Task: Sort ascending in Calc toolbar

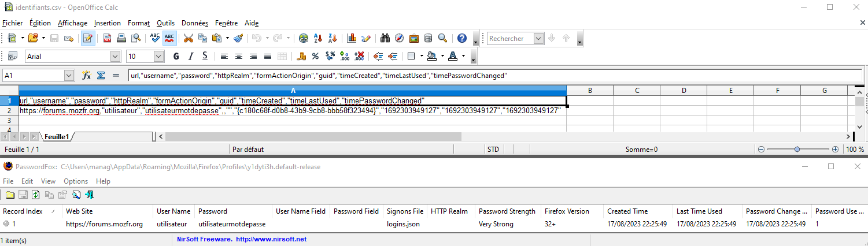Action: (x=318, y=38)
